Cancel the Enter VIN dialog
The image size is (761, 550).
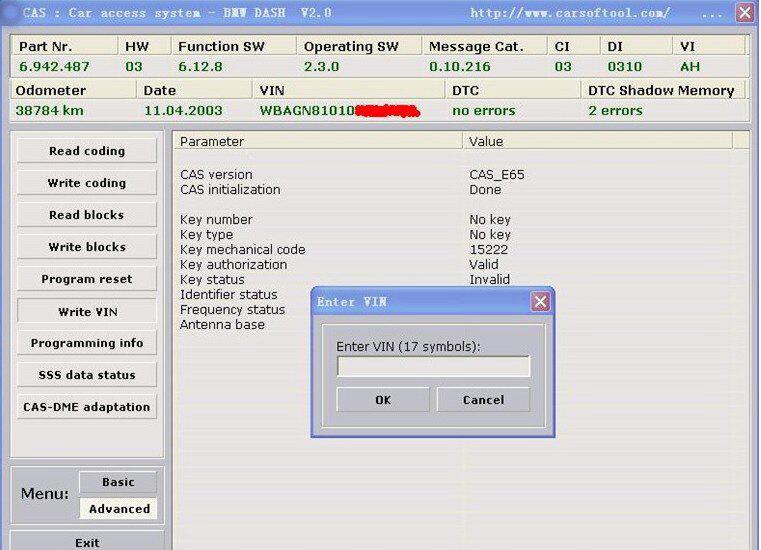[483, 400]
